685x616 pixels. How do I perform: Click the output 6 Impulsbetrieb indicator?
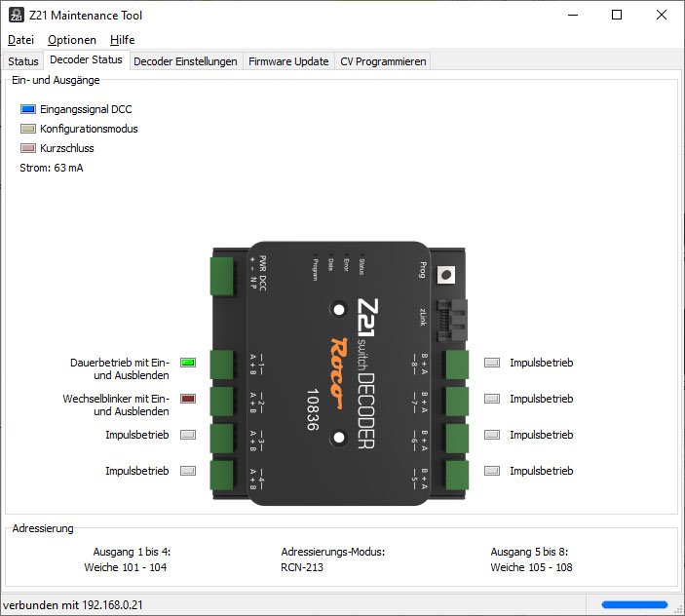(492, 435)
